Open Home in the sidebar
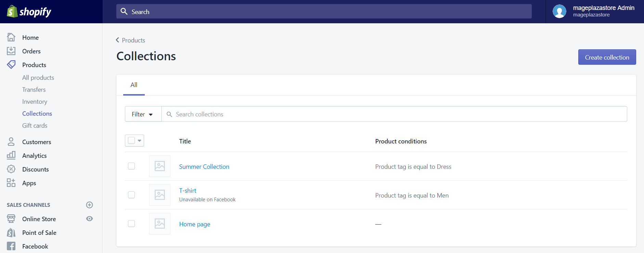 tap(30, 37)
